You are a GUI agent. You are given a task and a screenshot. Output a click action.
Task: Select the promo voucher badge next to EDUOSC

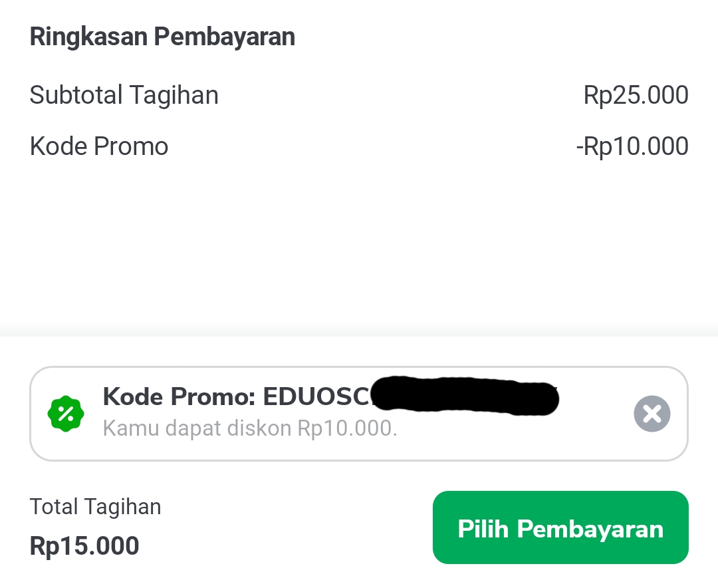click(66, 413)
